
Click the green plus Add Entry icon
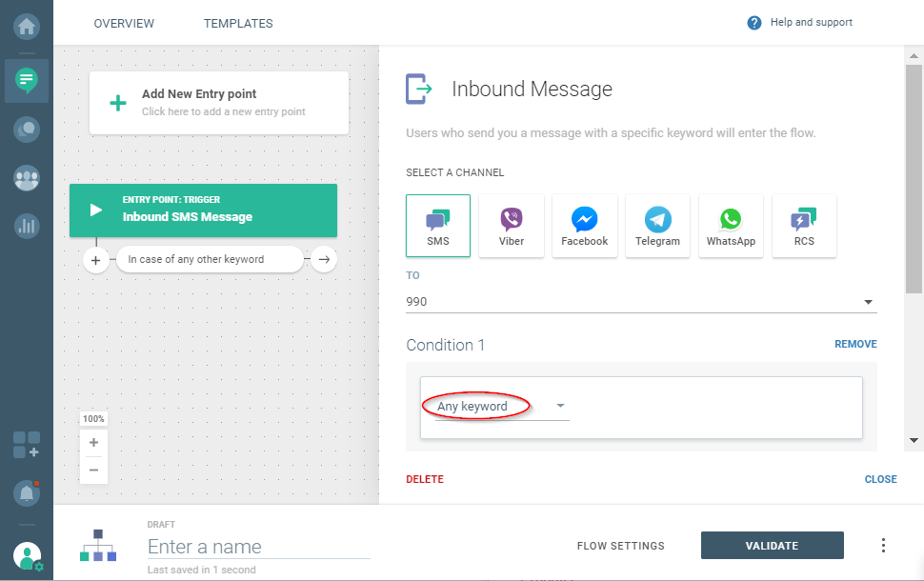[118, 103]
